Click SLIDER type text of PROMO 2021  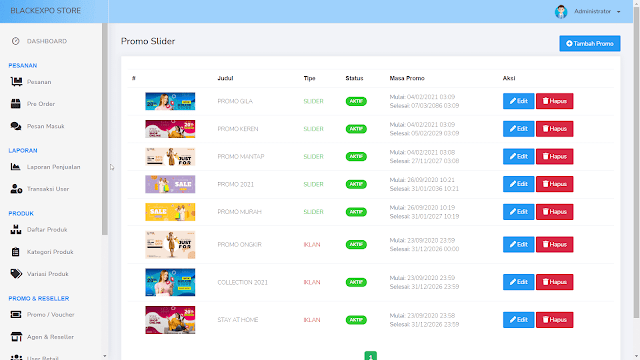[x=313, y=184]
